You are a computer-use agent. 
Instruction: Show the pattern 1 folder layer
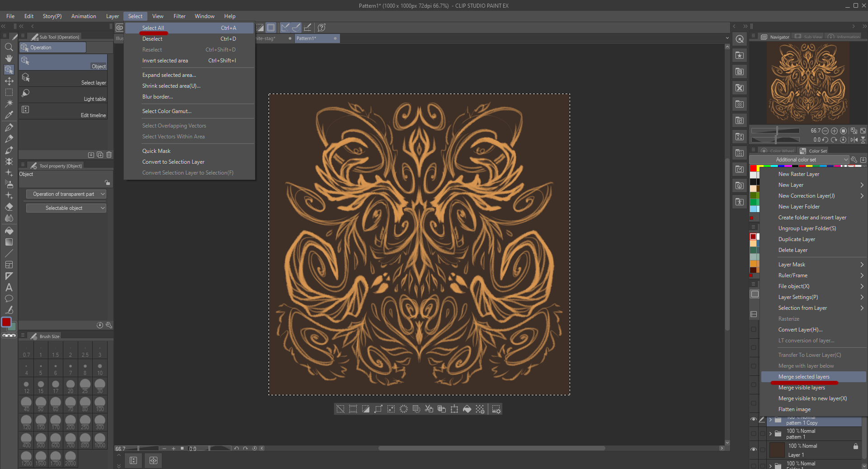[753, 434]
